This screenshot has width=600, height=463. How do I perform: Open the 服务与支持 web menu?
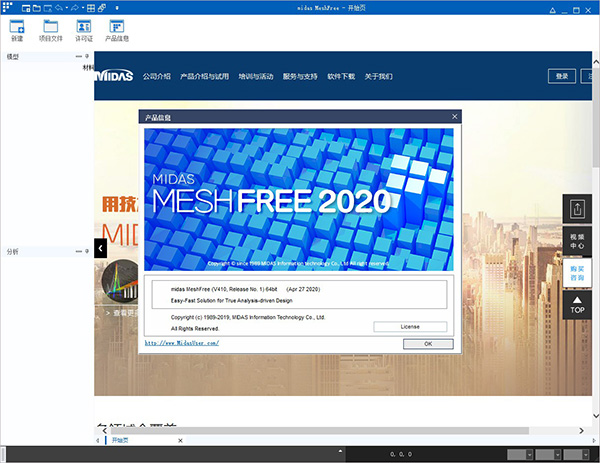(x=300, y=77)
